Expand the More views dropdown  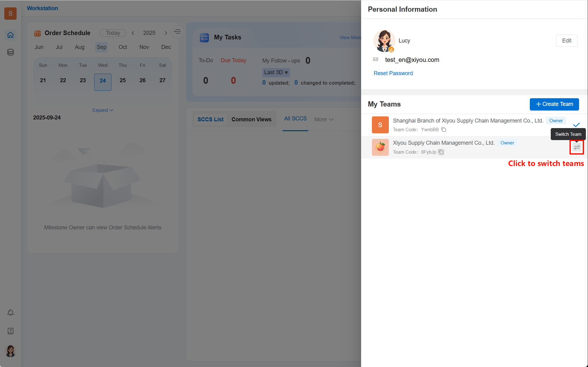pos(324,119)
